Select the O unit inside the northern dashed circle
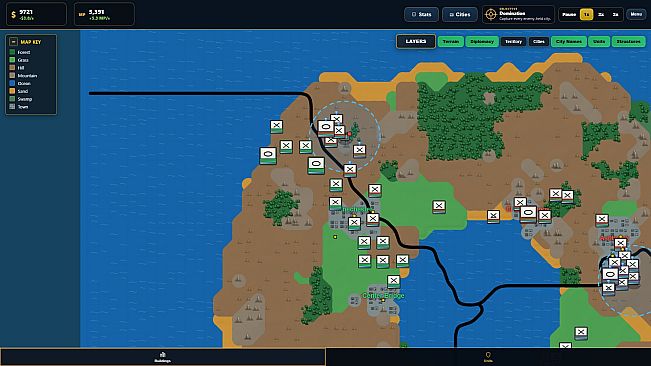Screen dimensions: 651x366 (x=326, y=128)
